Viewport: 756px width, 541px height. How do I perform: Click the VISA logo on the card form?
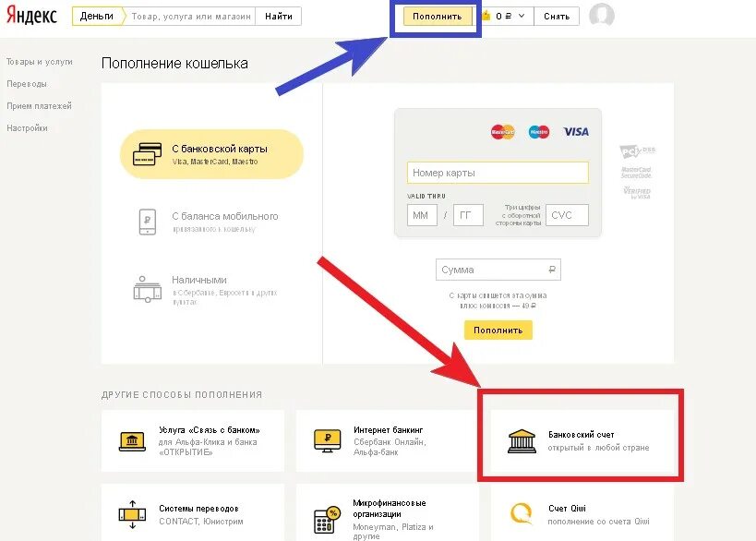576,132
